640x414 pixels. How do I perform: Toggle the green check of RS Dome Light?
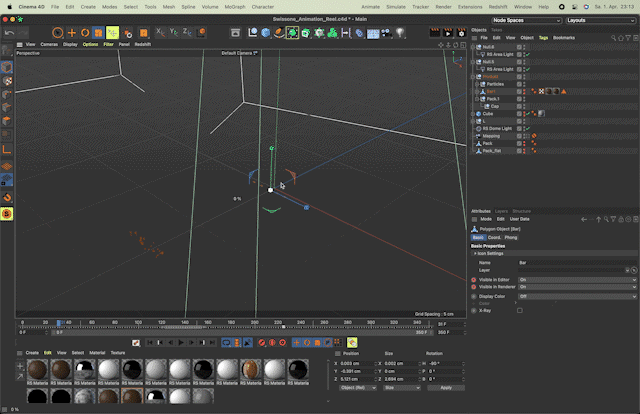click(x=528, y=129)
